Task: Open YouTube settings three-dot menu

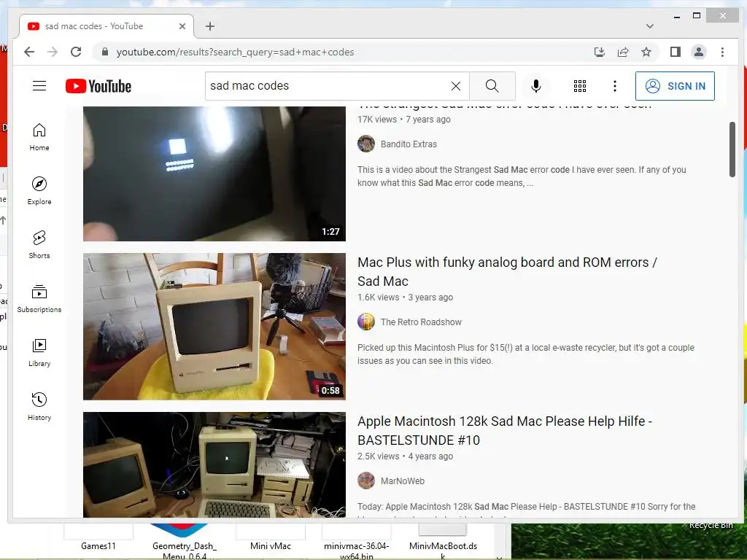Action: tap(615, 86)
